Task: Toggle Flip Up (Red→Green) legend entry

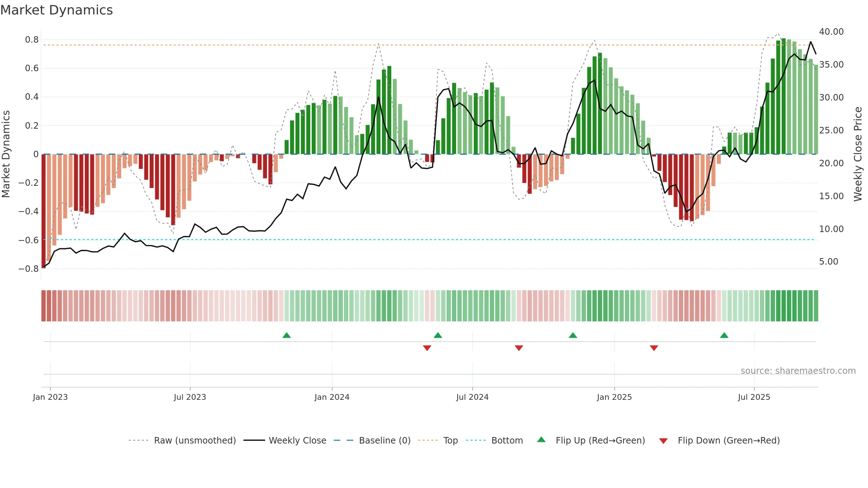Action: 591,440
